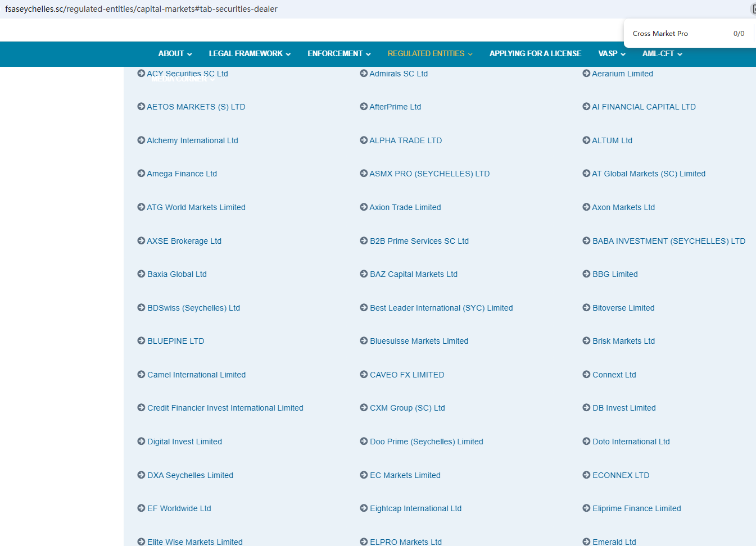Click arrow icon beside CAVEO FX LIMITED
Screen dimensions: 756x546
click(x=364, y=375)
